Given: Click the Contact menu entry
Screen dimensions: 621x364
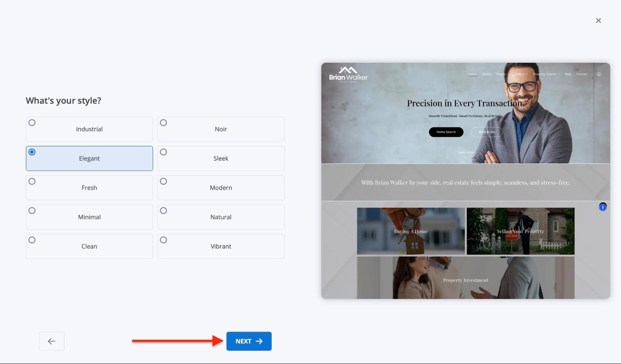Looking at the screenshot, I should pyautogui.click(x=582, y=74).
